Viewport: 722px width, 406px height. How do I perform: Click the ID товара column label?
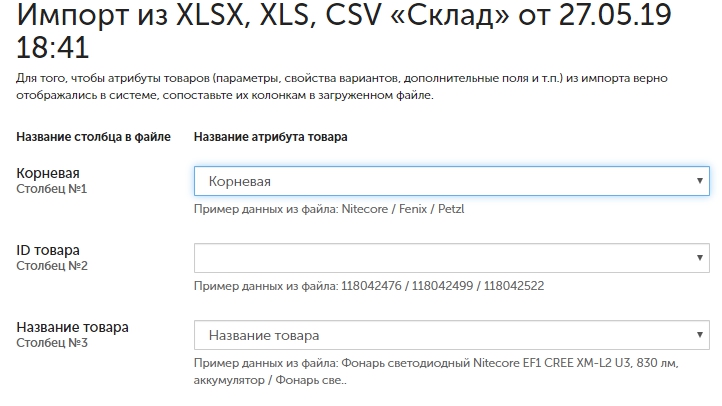[48, 250]
